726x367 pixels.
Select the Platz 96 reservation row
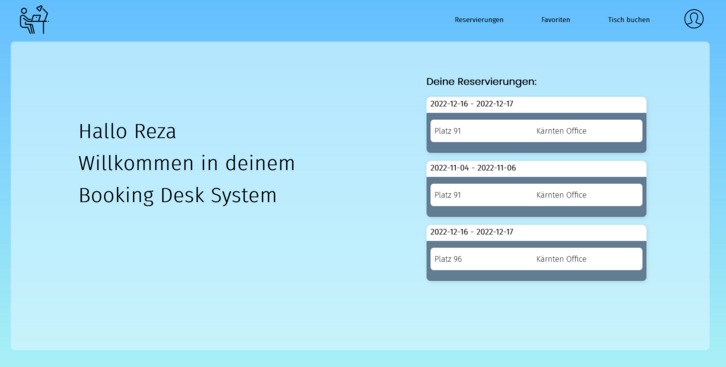tap(536, 259)
